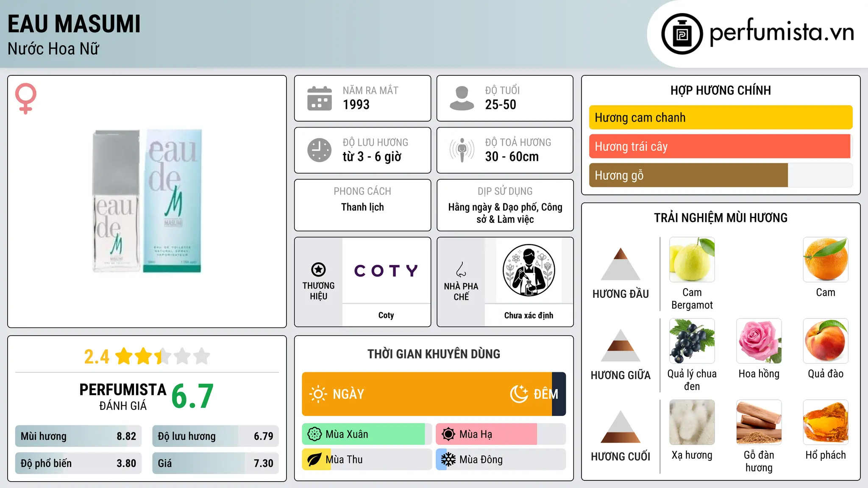Viewport: 868px width, 488px height.
Task: Select the Hổ phách amber note image
Action: click(x=826, y=422)
